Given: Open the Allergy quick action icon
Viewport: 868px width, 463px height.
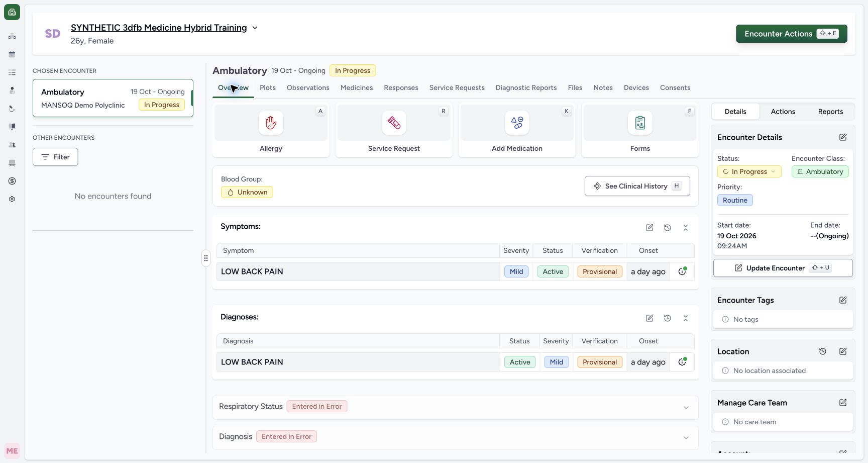Looking at the screenshot, I should (x=271, y=123).
